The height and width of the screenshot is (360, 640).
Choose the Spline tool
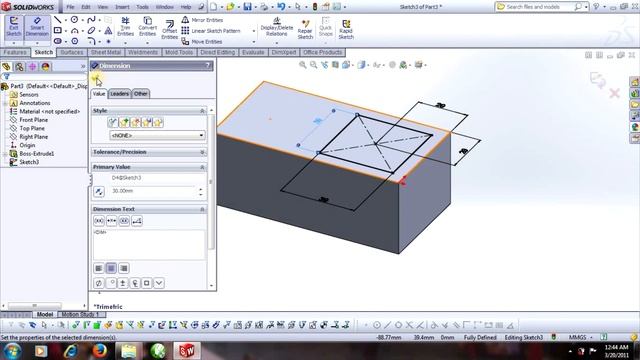pos(91,20)
